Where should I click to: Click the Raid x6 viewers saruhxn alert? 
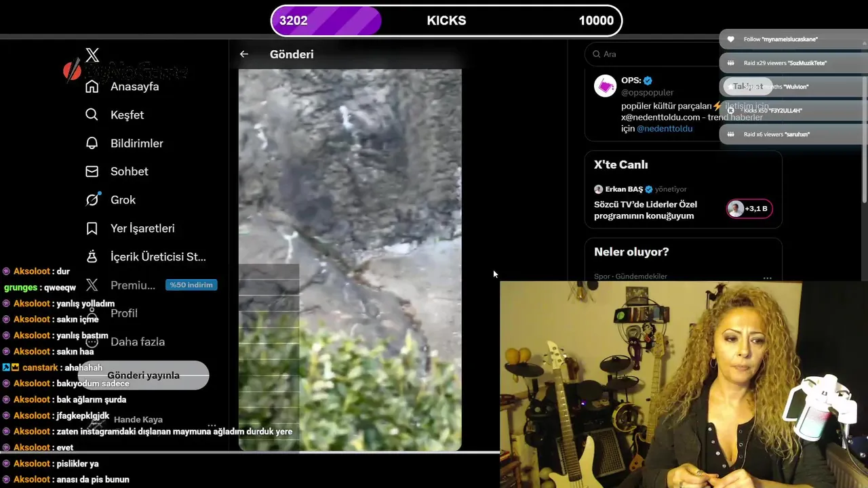click(x=793, y=134)
